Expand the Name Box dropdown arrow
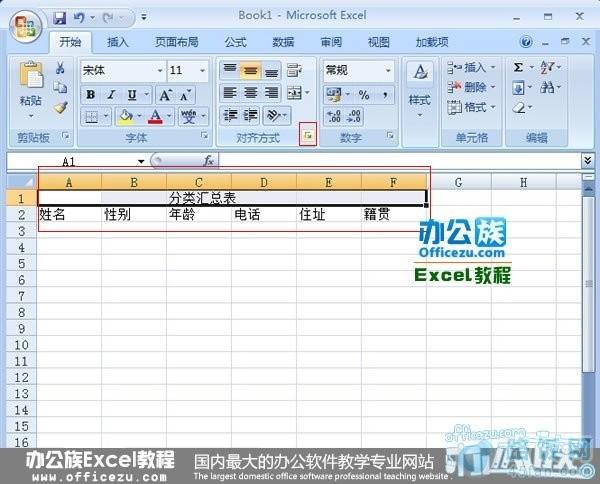The height and width of the screenshot is (484, 600). (x=141, y=161)
